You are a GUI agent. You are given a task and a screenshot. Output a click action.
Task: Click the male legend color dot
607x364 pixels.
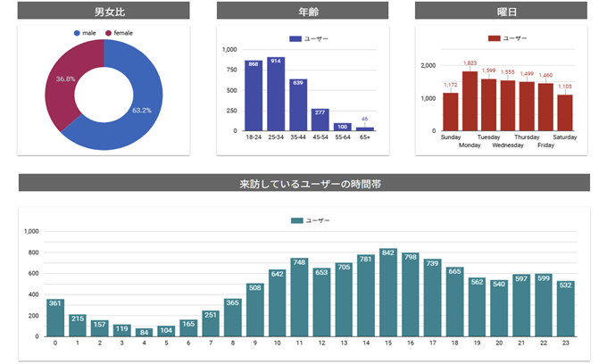tap(78, 33)
